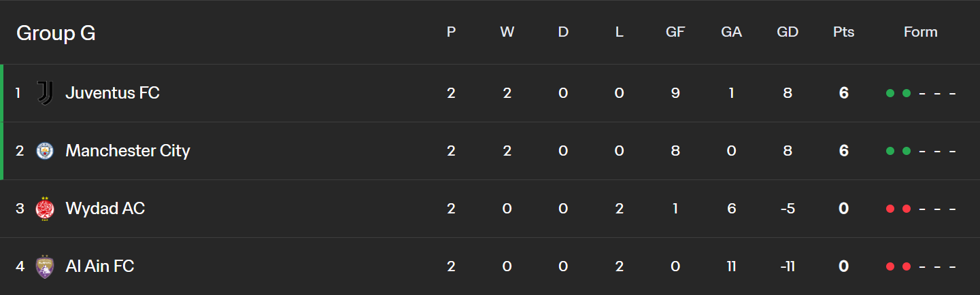Viewport: 980px width, 295px height.
Task: Click the GF column header
Action: 675,32
